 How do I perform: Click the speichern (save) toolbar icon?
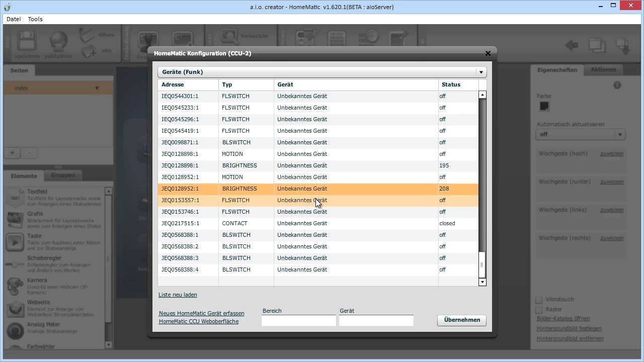(27, 42)
